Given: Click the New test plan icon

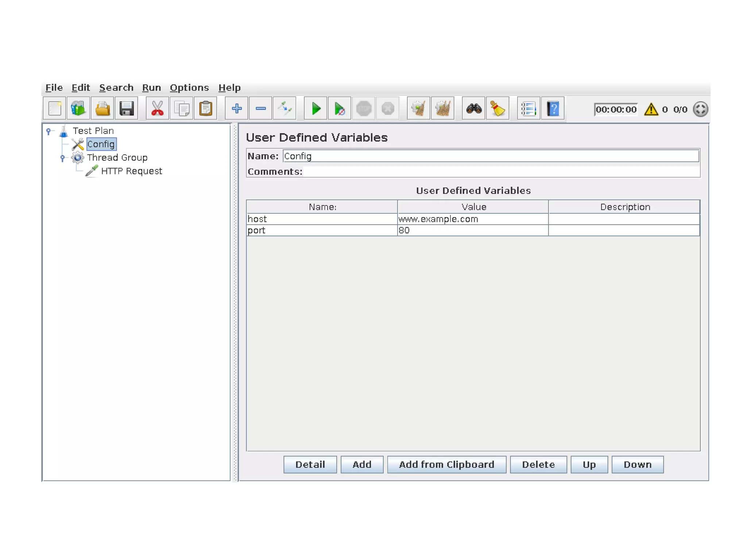Looking at the screenshot, I should pos(55,109).
